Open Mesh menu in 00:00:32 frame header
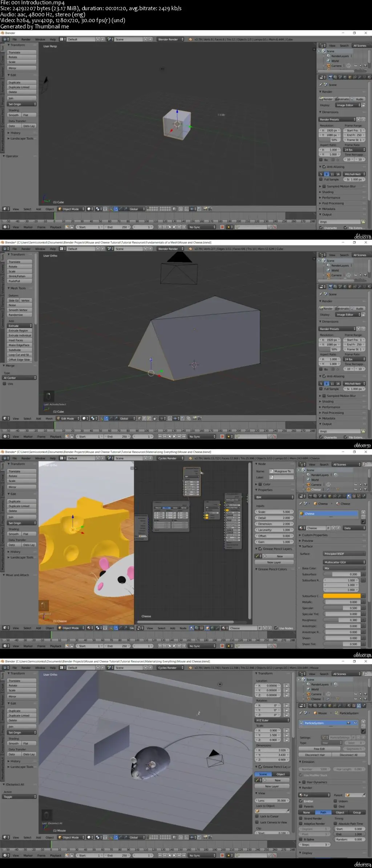Image resolution: width=372 pixels, height=868 pixels. 49,419
